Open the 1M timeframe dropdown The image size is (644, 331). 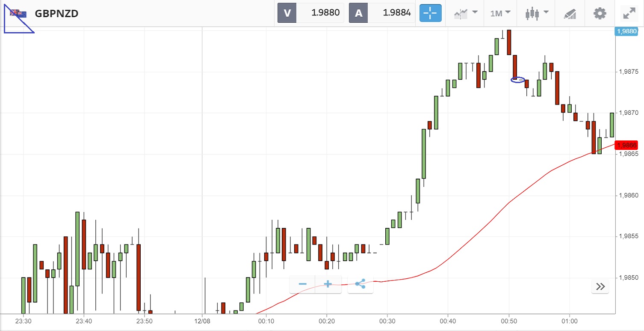click(x=500, y=13)
